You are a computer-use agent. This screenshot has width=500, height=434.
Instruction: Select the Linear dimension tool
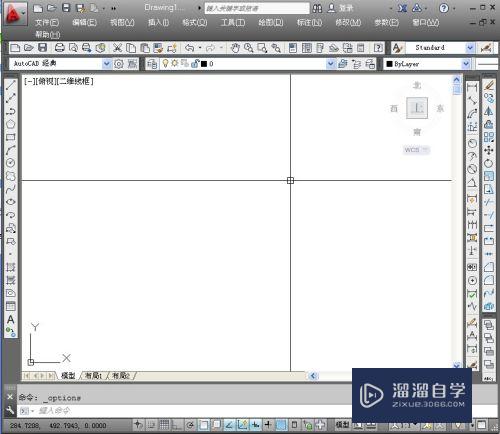472,88
